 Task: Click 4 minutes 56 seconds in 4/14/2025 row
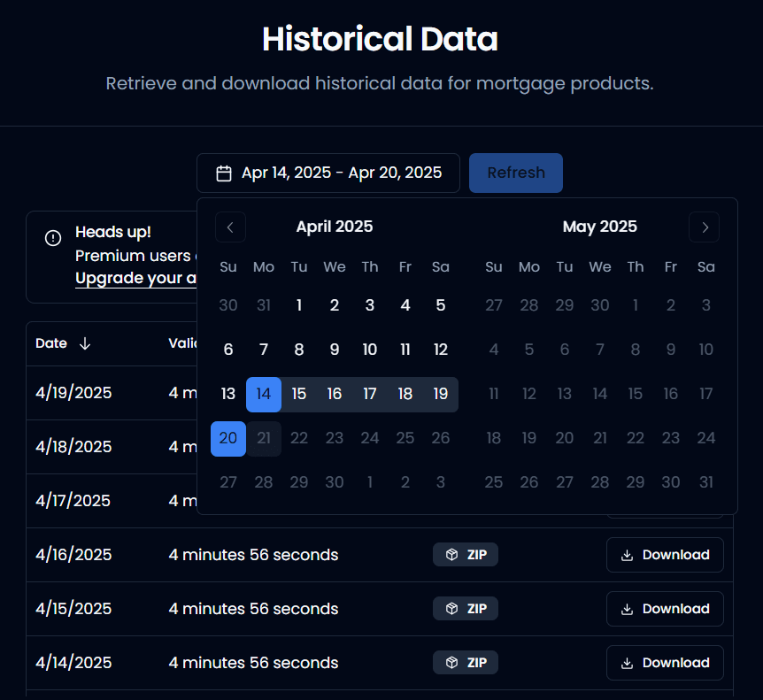pyautogui.click(x=253, y=663)
